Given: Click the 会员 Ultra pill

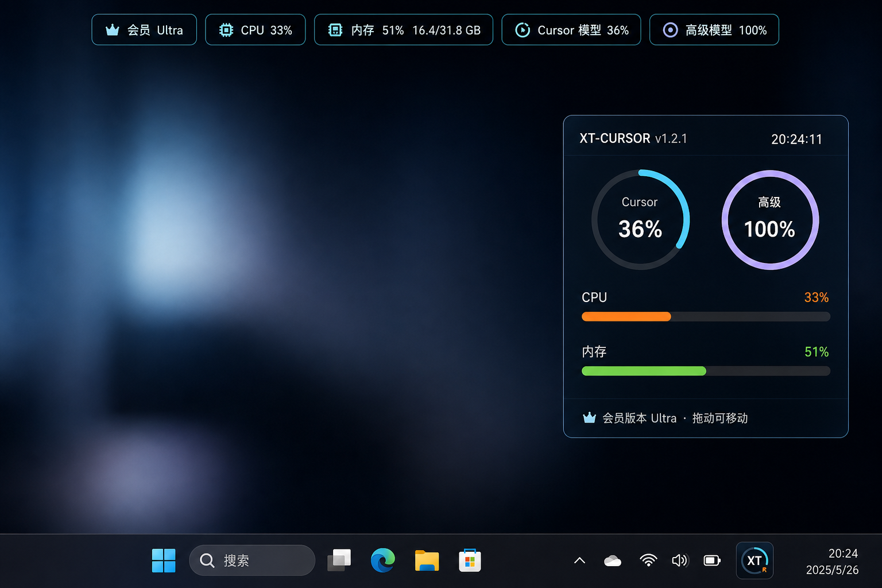Looking at the screenshot, I should [144, 30].
